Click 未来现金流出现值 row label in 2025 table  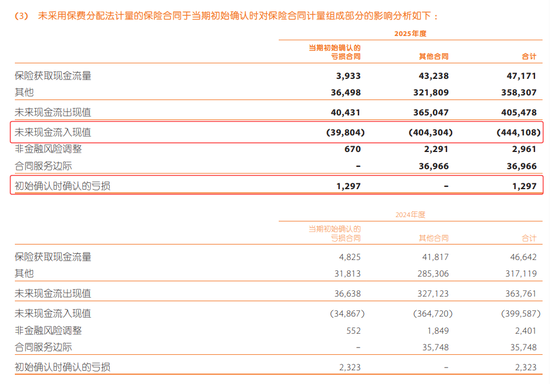[x=53, y=112]
